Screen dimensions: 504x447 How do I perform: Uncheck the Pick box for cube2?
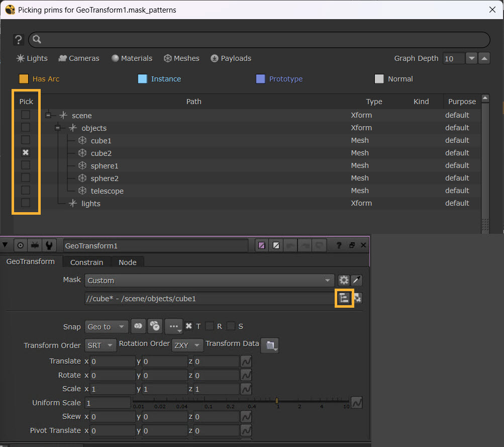point(26,152)
